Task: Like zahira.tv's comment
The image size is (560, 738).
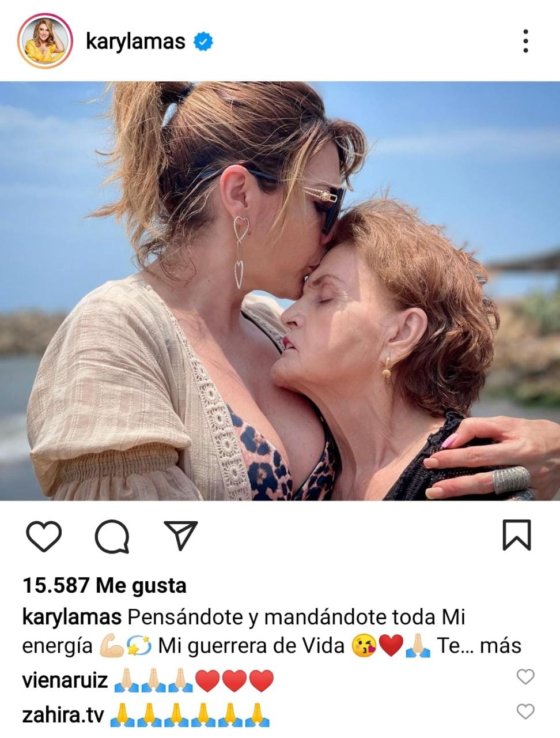Action: pyautogui.click(x=525, y=711)
